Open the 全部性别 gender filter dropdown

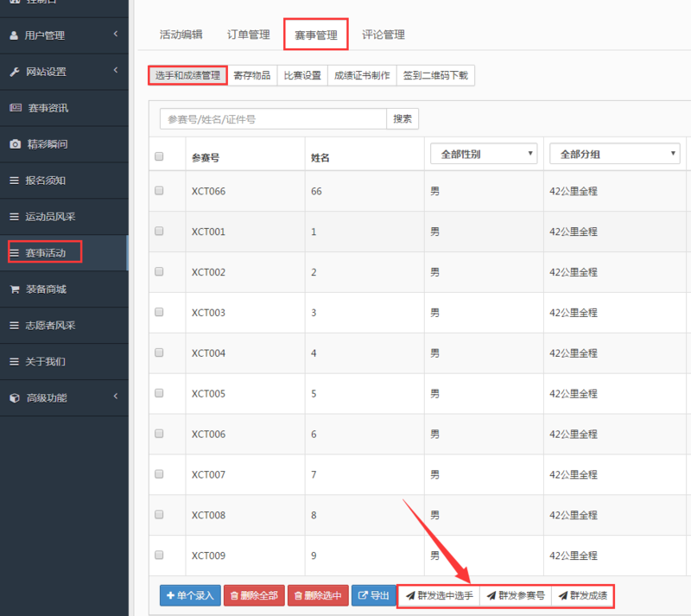484,154
